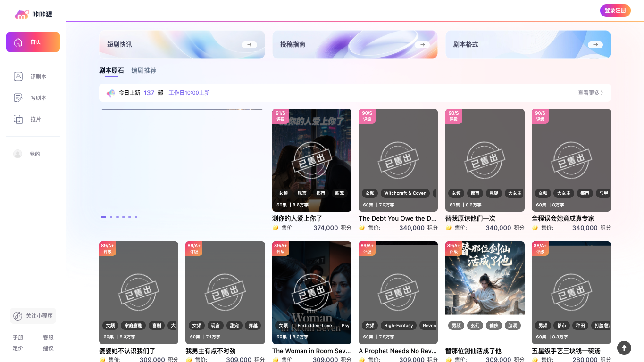Click title 五星级手艺三块钱一碗汤

click(566, 351)
